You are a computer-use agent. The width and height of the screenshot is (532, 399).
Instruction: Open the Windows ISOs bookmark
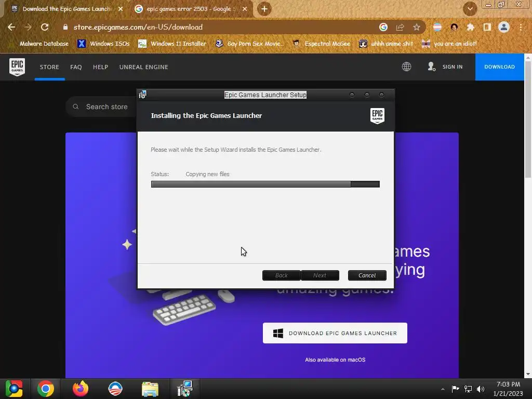pyautogui.click(x=103, y=44)
